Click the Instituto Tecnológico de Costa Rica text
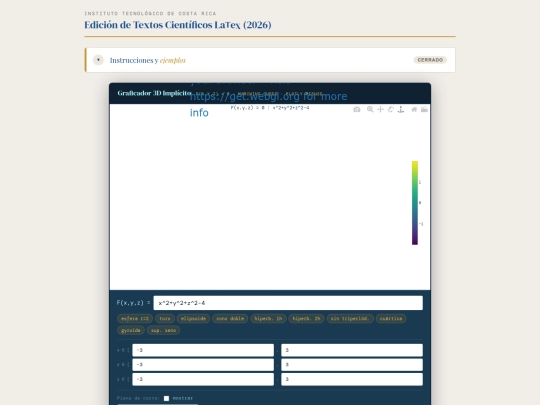The height and width of the screenshot is (405, 540). [x=150, y=13]
